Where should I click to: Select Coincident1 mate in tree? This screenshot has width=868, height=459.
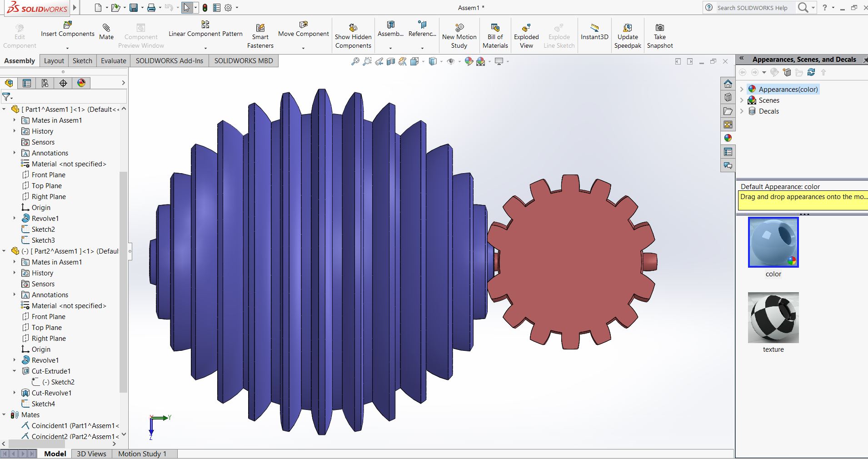tap(70, 425)
